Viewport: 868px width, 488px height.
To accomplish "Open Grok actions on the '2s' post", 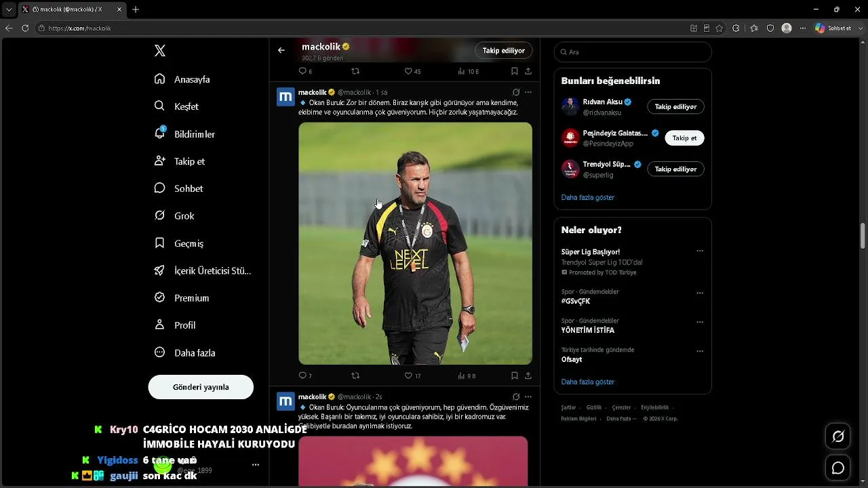I will pos(516,396).
